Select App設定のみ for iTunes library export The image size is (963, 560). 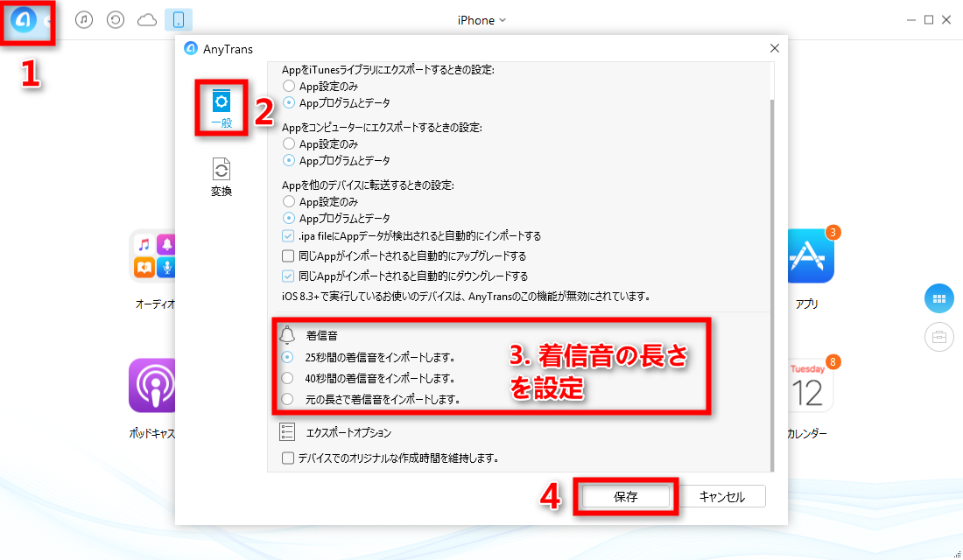click(x=289, y=86)
